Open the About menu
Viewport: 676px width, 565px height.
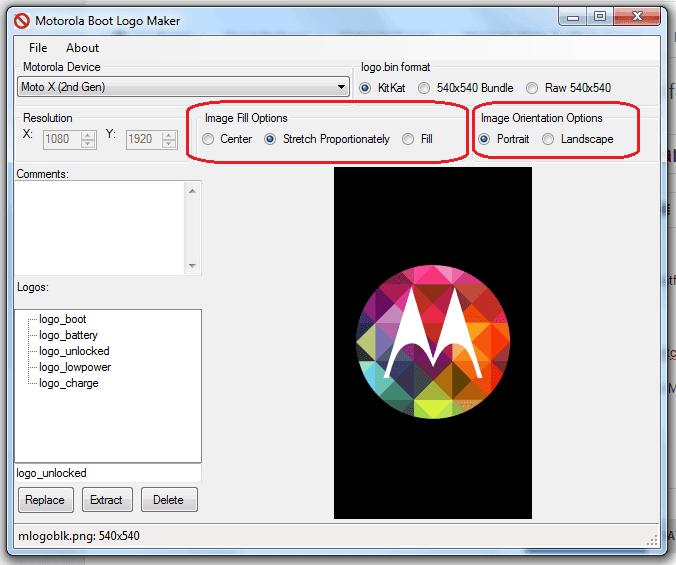[x=82, y=48]
